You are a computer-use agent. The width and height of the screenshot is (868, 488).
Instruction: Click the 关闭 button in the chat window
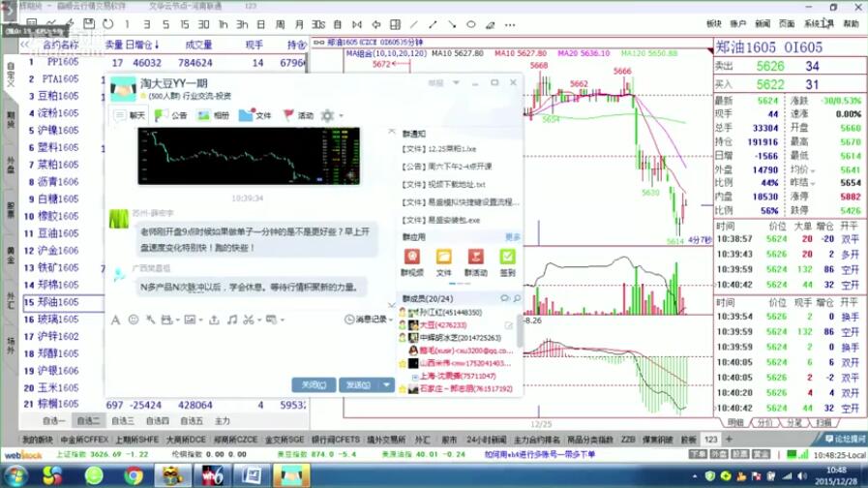(314, 384)
